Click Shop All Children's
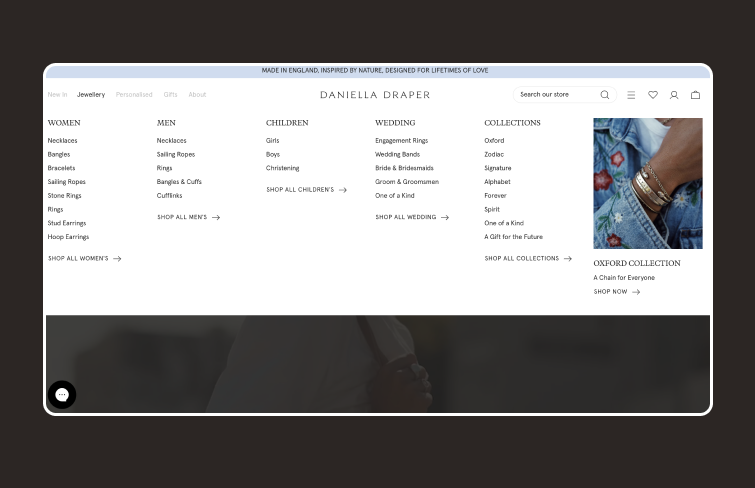This screenshot has height=488, width=755. coord(306,190)
